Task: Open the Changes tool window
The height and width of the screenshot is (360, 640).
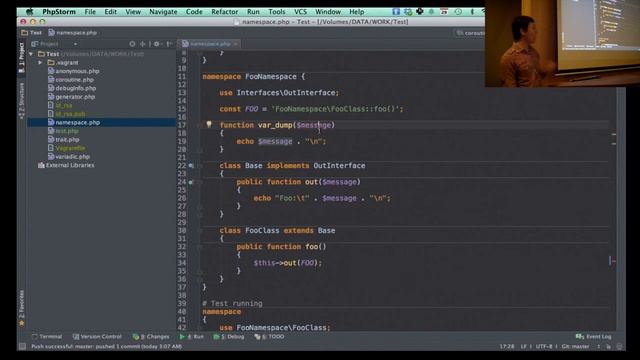Action: (151, 337)
